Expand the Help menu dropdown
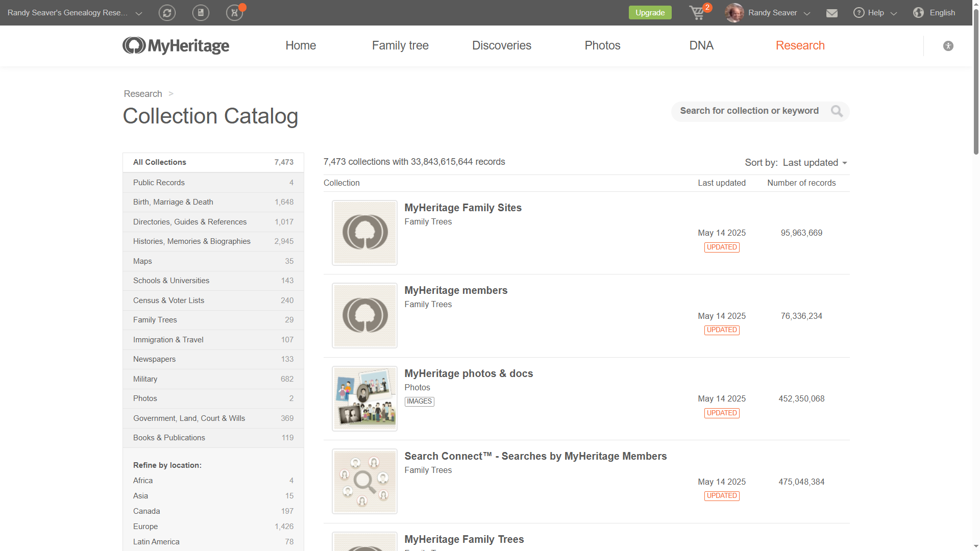 [875, 13]
